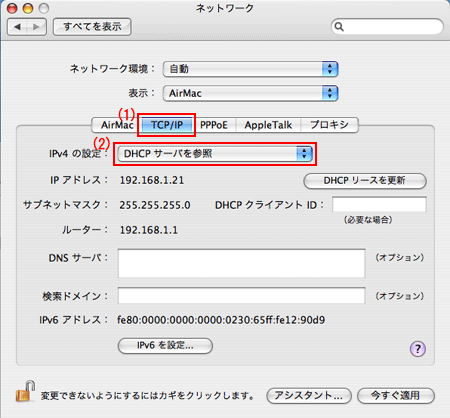Viewport: 450px width, 418px height.
Task: Click the IPv6 を設定 button
Action: point(165,346)
